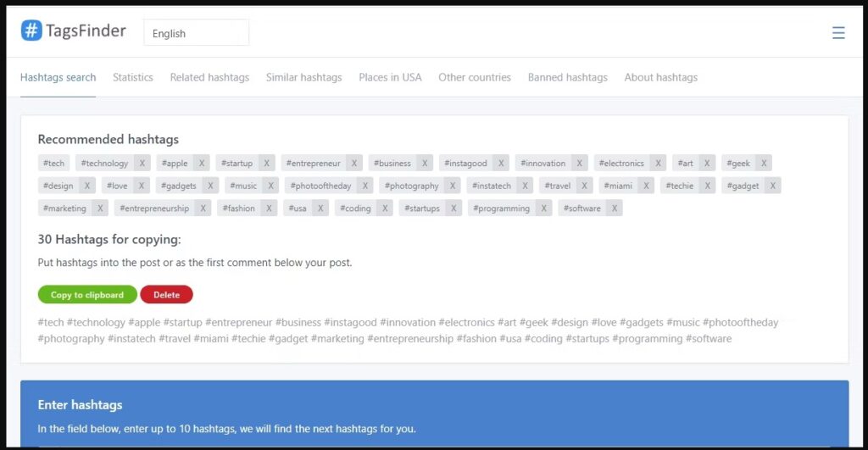Click X beside the #software tag

(x=615, y=208)
